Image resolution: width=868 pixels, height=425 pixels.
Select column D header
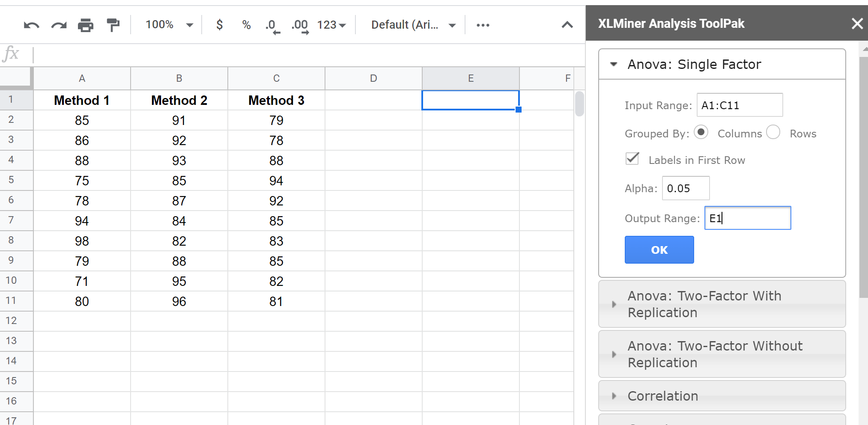coord(373,78)
